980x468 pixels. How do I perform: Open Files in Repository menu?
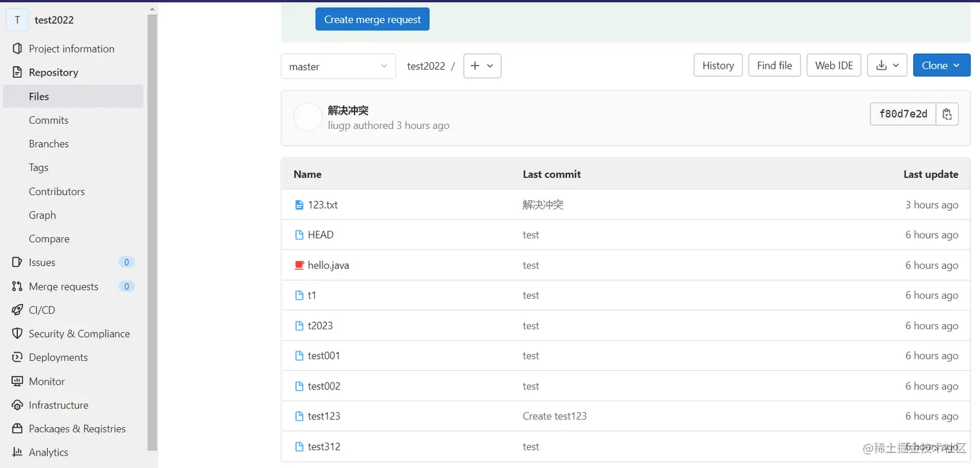click(x=73, y=96)
